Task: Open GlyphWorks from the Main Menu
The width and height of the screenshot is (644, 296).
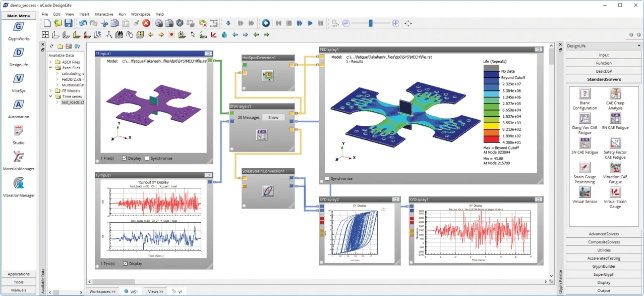Action: coord(19,27)
